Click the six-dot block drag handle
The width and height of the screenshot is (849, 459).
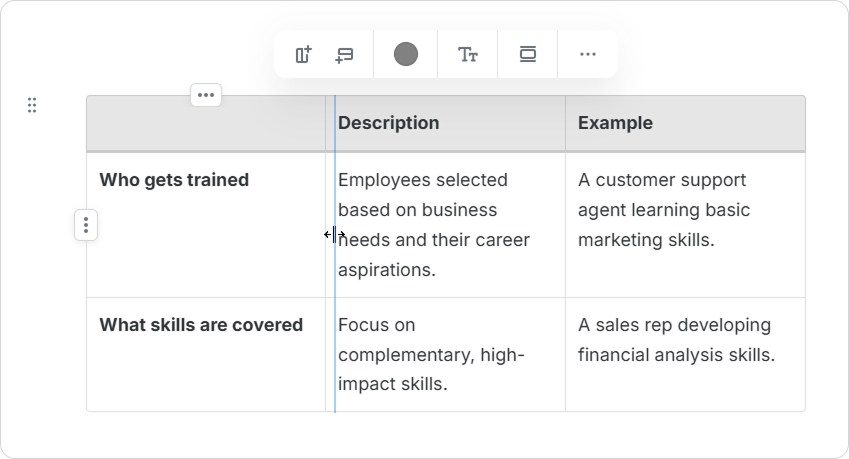tap(32, 105)
